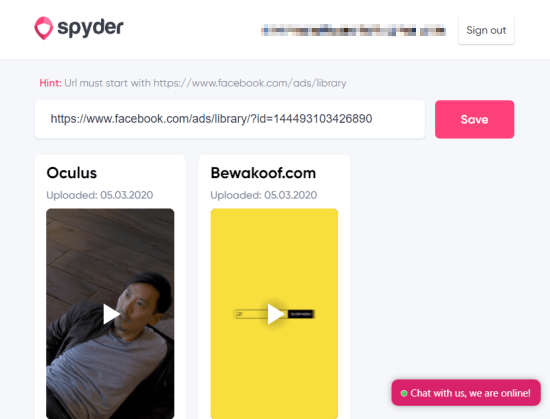Click the black button graphic in yellow video
Screen dimensions: 550x419
tap(301, 314)
